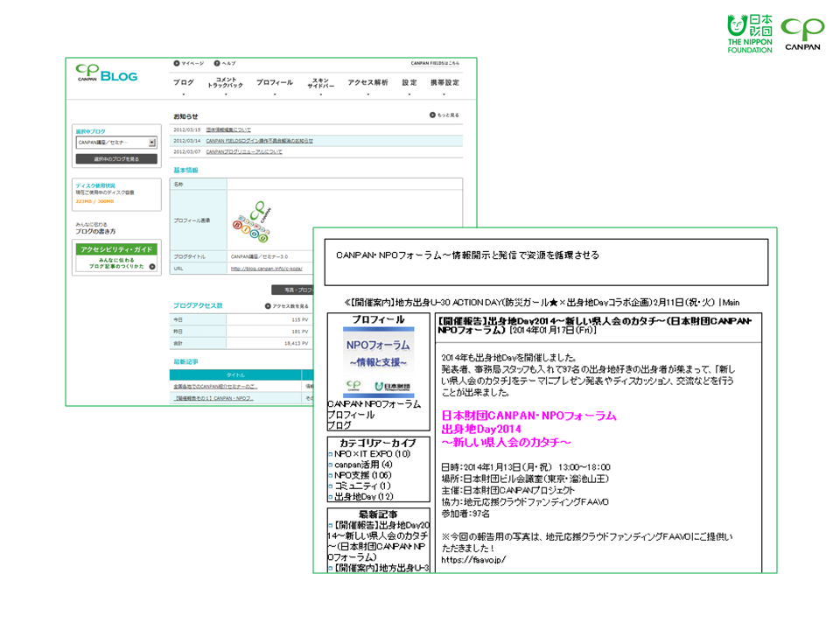
Task: Open the アクセス解析 menu
Action: [x=367, y=82]
